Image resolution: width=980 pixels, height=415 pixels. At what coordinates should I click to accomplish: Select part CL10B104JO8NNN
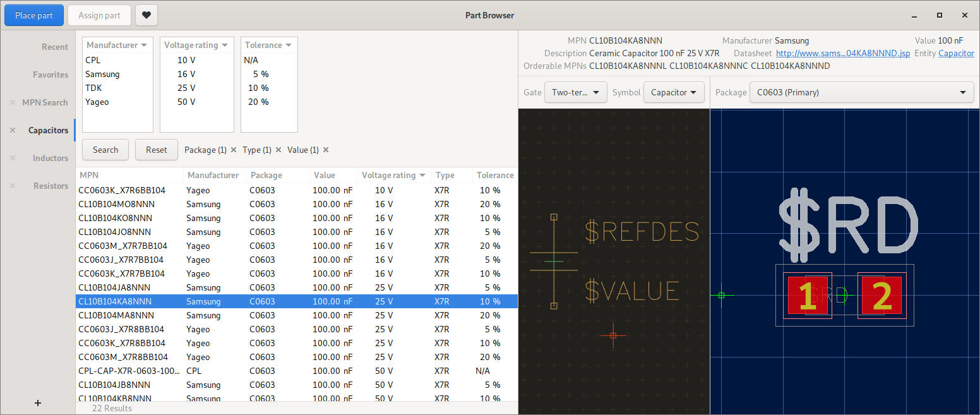click(297, 232)
